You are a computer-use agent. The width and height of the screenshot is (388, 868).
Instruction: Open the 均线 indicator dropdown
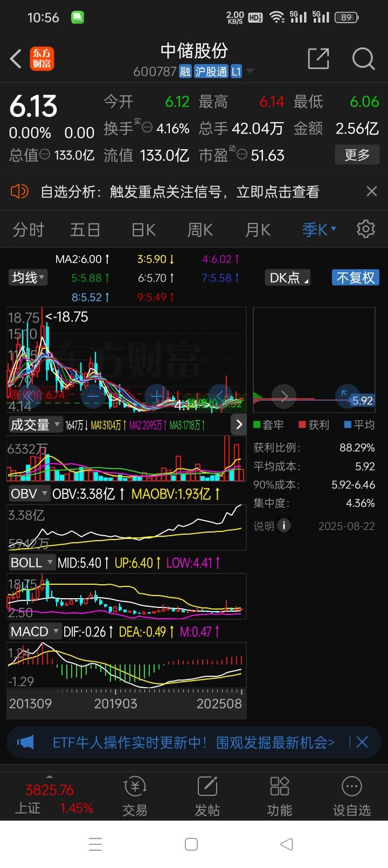coord(29,278)
